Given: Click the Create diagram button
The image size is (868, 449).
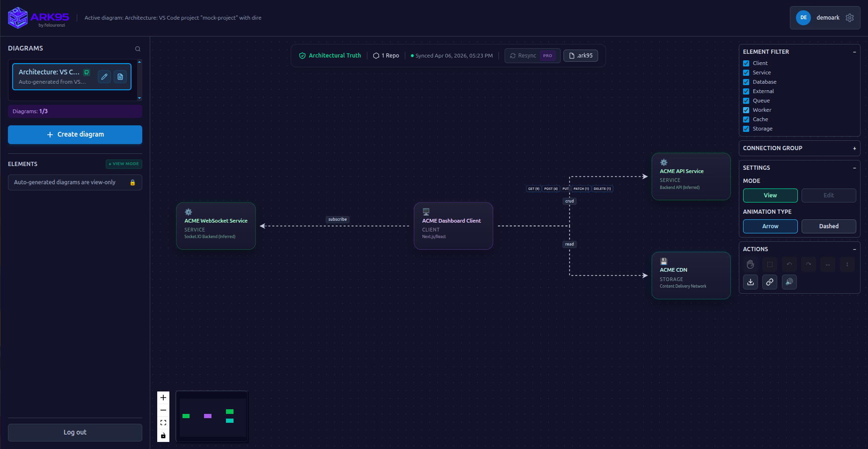Looking at the screenshot, I should [75, 134].
